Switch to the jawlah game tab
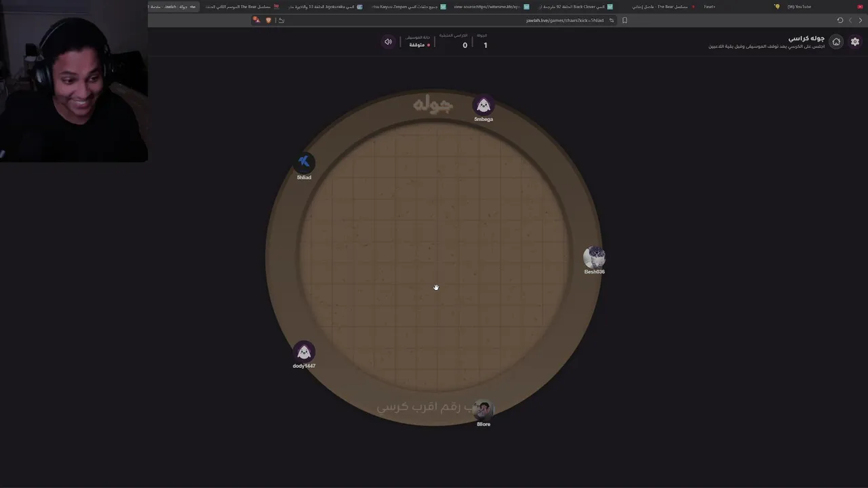The image size is (868, 488). click(x=173, y=7)
